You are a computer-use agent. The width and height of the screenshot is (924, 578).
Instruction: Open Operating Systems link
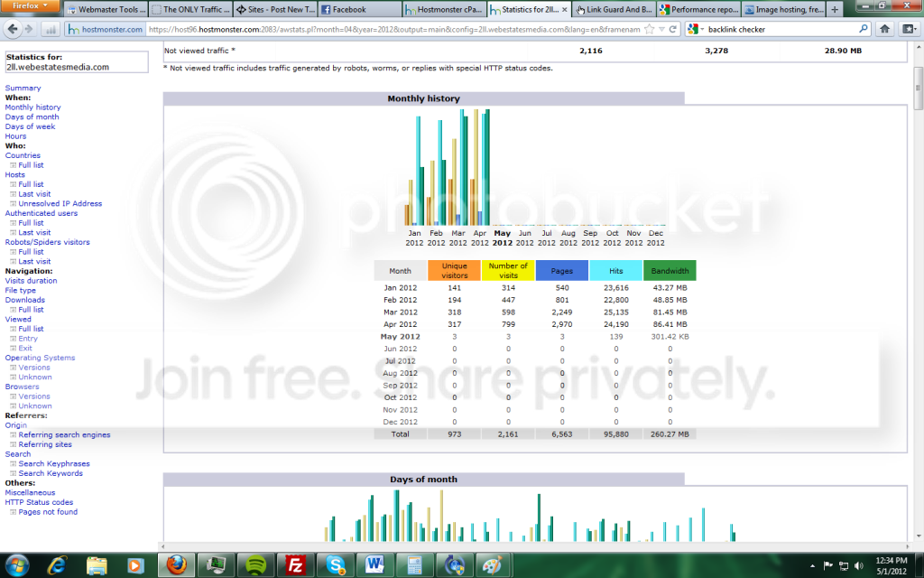coord(40,358)
